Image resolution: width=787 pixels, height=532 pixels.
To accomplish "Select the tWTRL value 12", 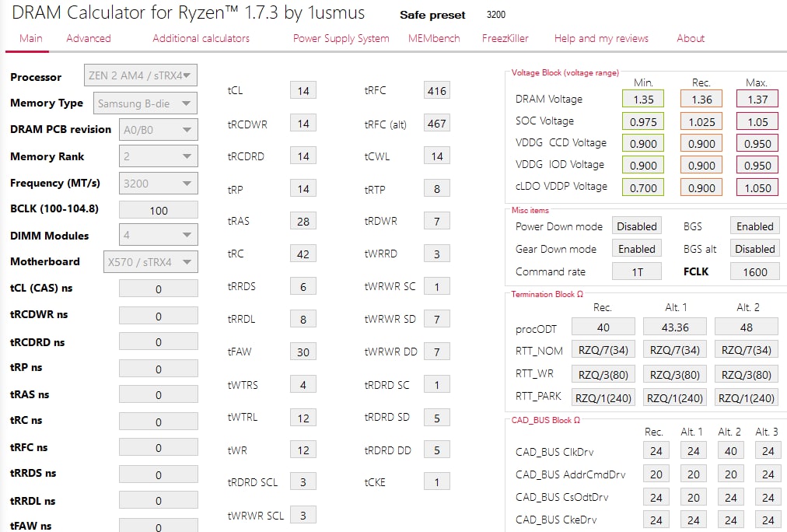I will pyautogui.click(x=303, y=418).
